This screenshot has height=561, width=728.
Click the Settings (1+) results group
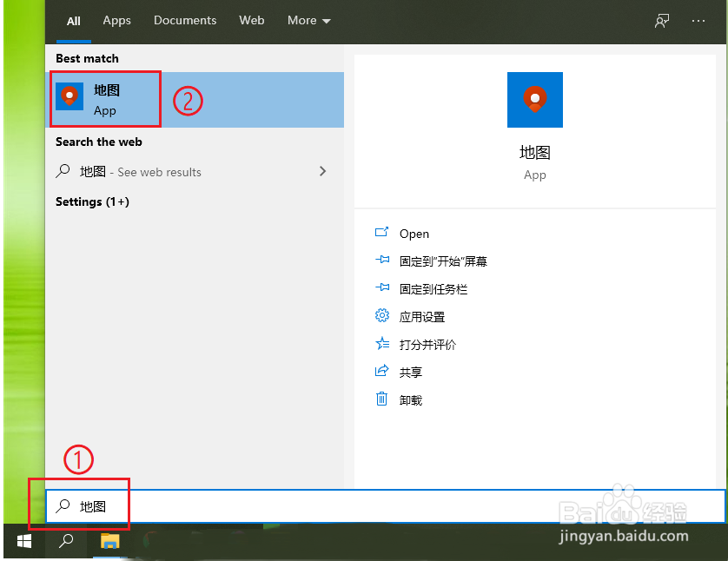click(x=92, y=201)
